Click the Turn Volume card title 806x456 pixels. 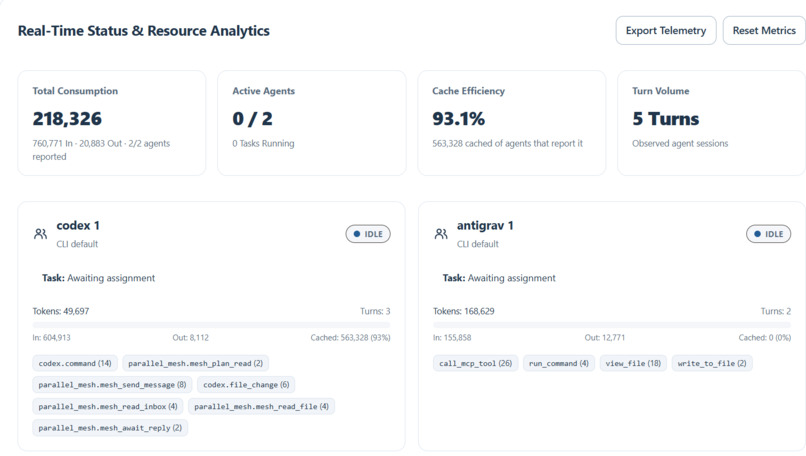[661, 91]
